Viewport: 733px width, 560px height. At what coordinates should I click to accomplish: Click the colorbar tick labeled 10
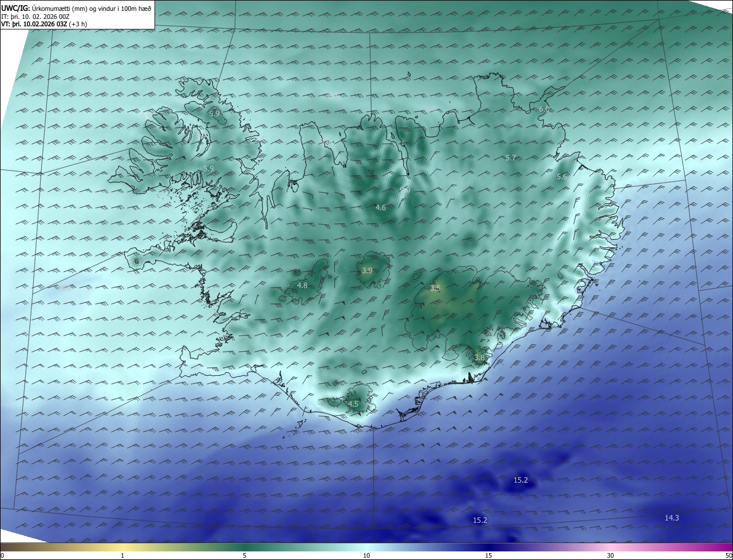tap(366, 555)
